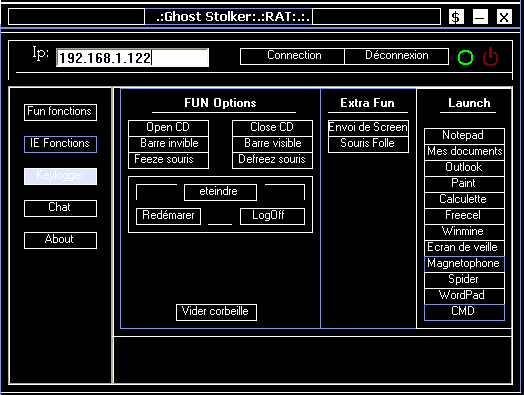Click the LogOff button
Viewport: 524px width, 395px height.
coord(272,216)
